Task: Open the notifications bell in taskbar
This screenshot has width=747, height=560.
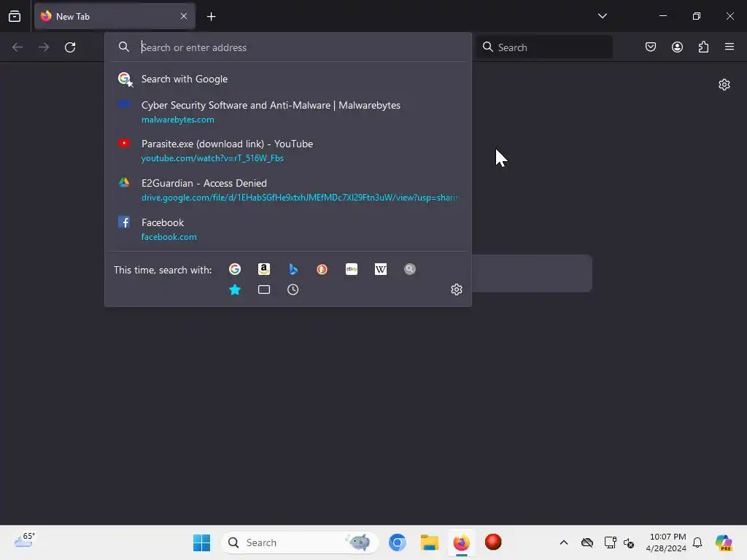Action: click(x=697, y=542)
